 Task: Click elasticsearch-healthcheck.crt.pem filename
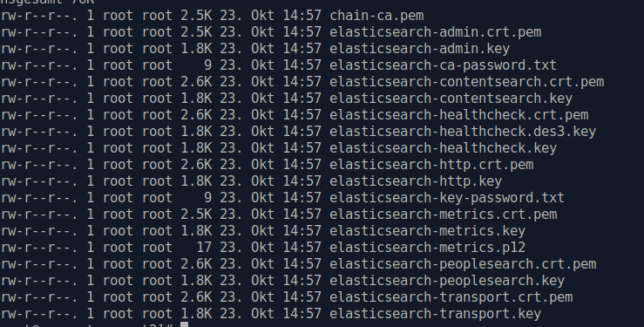[459, 115]
